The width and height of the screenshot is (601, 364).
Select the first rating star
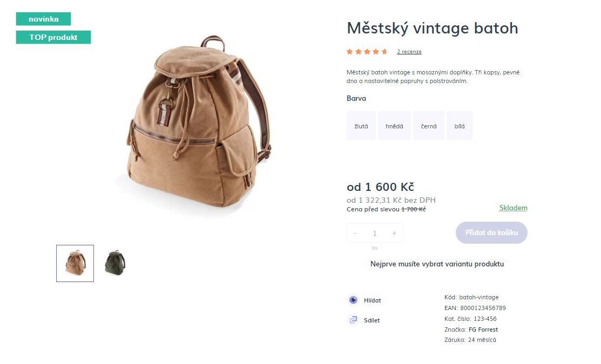(x=348, y=51)
